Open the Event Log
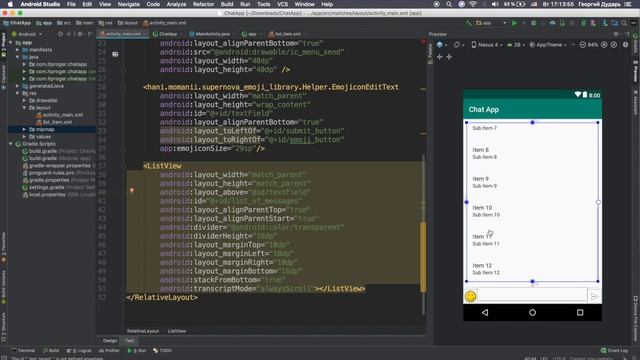Viewport: 640px width, 360px height. [x=614, y=351]
